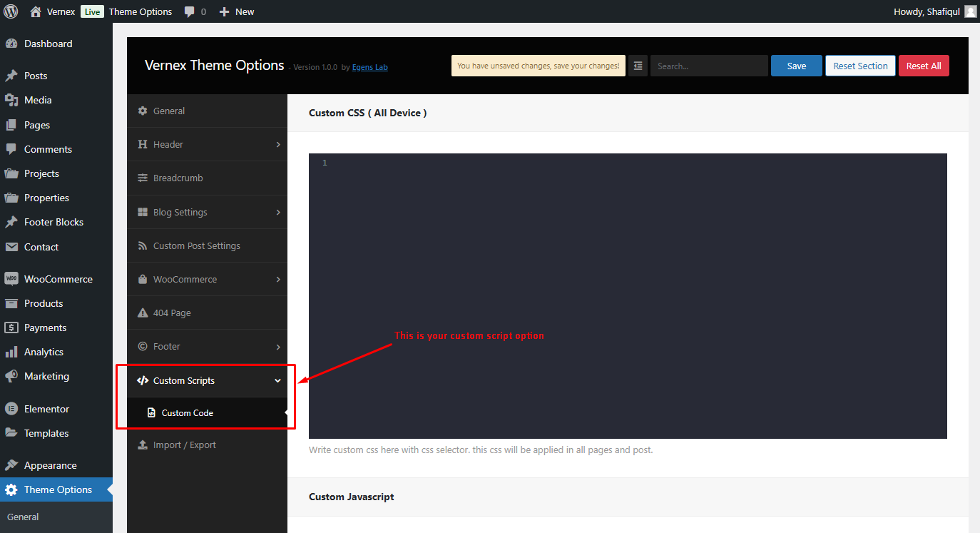Click the user avatar beside Howdy, Shafiqul
The height and width of the screenshot is (533, 980).
pyautogui.click(x=971, y=11)
